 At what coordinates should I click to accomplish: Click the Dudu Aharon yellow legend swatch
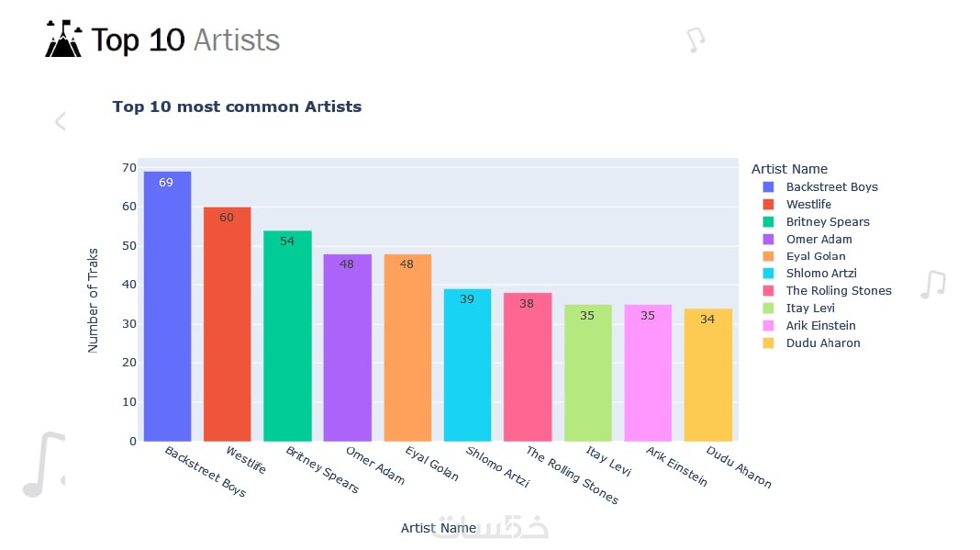coord(768,342)
